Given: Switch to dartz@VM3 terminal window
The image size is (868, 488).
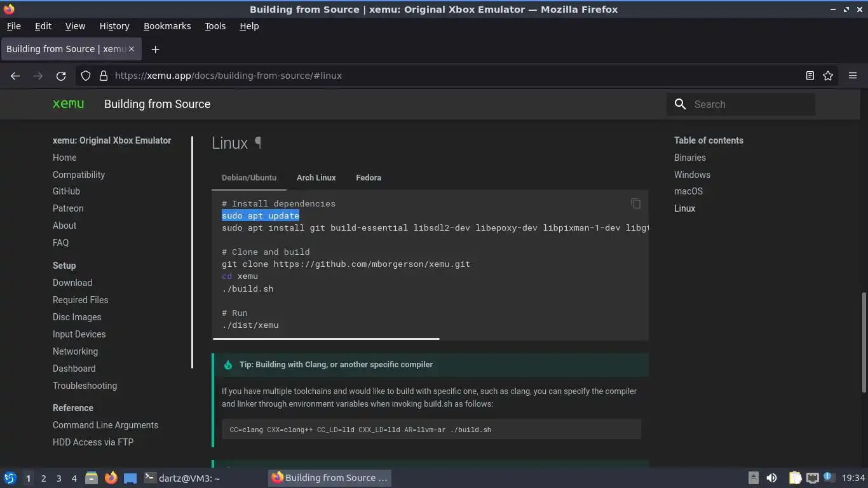Looking at the screenshot, I should (x=203, y=478).
